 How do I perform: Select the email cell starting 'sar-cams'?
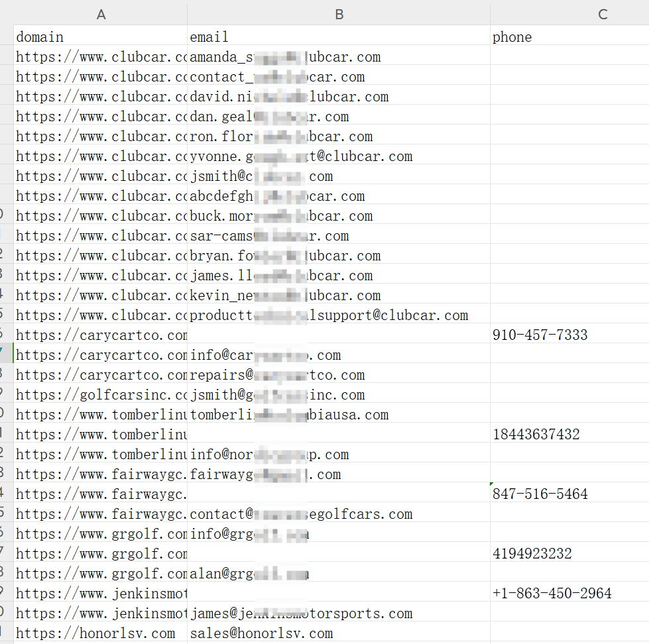tap(339, 235)
